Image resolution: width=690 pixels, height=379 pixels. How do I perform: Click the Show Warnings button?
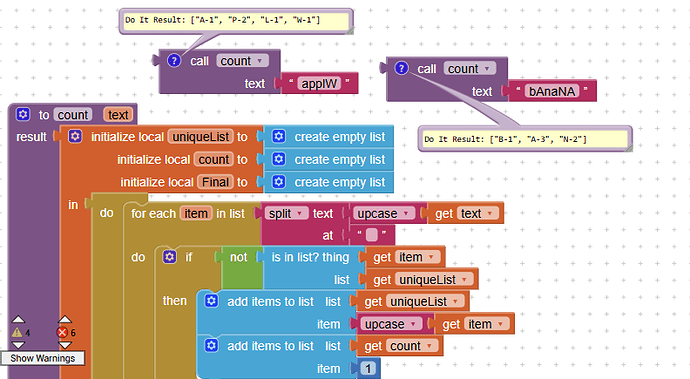[x=43, y=358]
